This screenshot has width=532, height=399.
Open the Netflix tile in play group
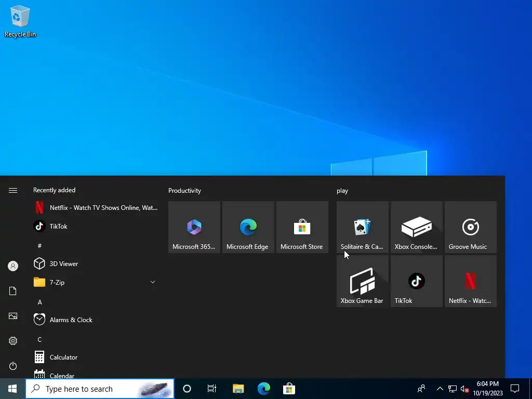[x=471, y=281]
